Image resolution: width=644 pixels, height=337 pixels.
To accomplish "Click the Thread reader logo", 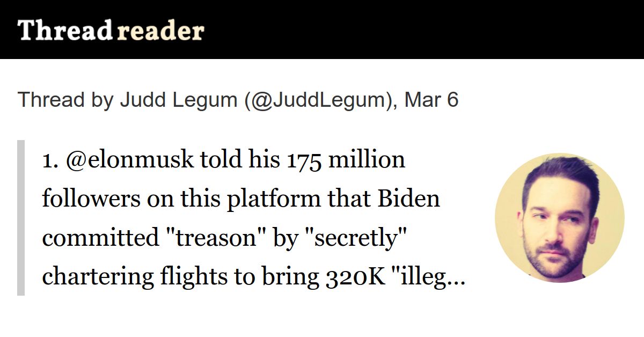I will point(111,31).
